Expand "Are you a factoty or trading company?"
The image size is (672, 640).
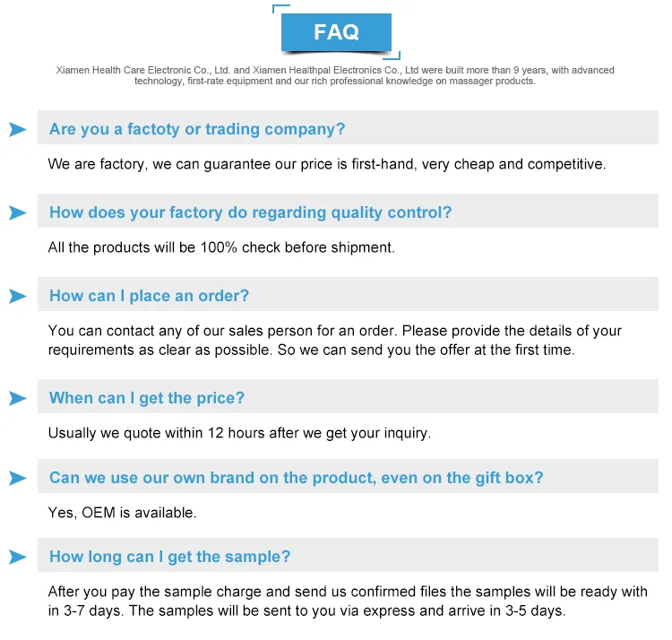[197, 129]
